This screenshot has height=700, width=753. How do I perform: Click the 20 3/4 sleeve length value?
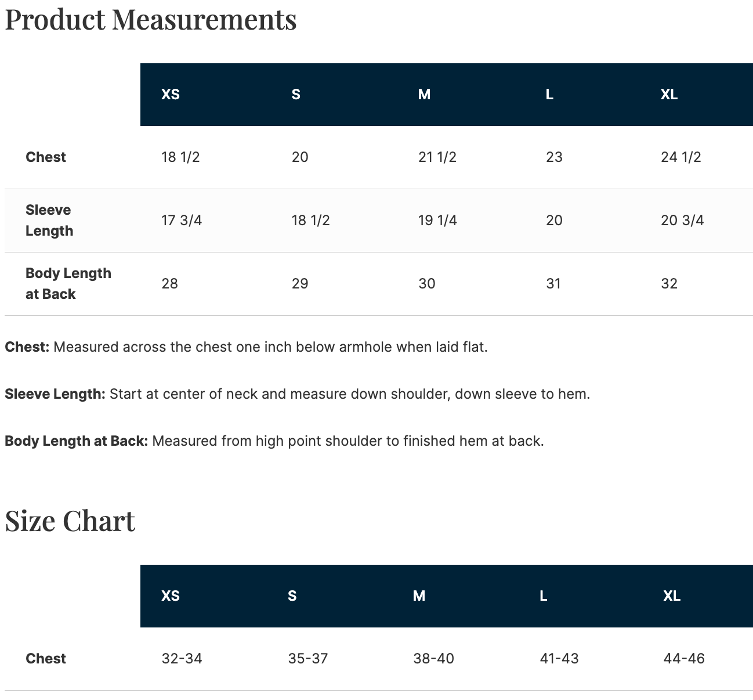coord(682,221)
